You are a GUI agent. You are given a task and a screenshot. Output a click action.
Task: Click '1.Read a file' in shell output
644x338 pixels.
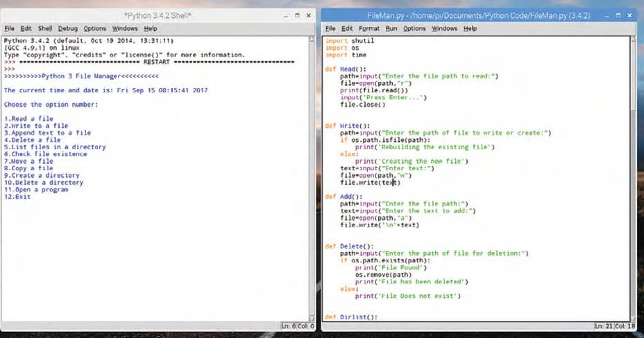coord(28,118)
